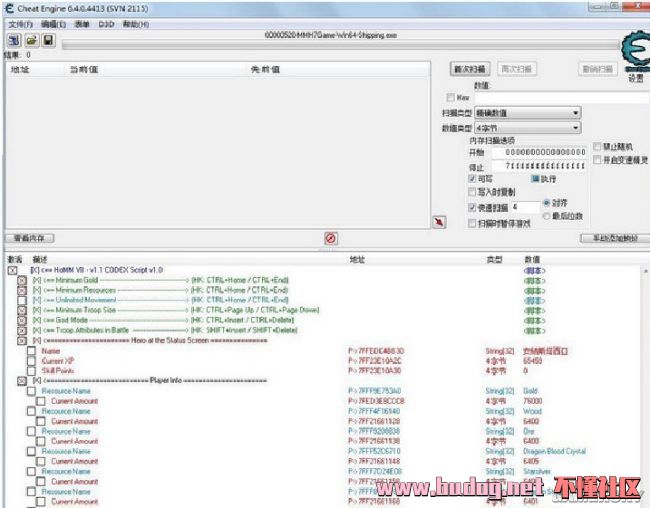The height and width of the screenshot is (508, 650).
Task: Toggle the Gold Resource Name checkbox
Action: (x=32, y=391)
